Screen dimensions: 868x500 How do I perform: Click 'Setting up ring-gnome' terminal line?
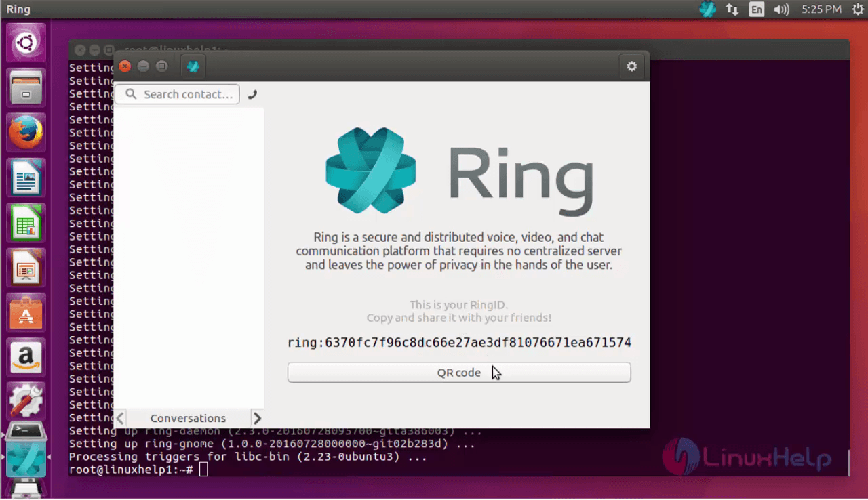coord(272,444)
